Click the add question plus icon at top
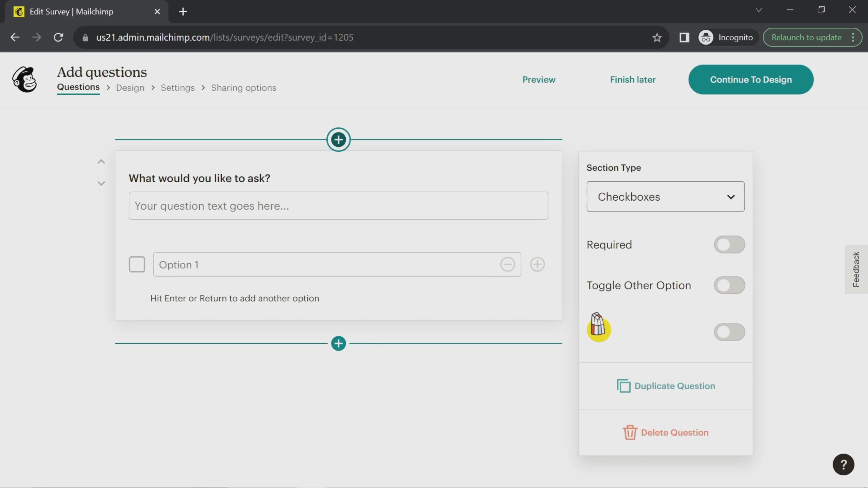Viewport: 868px width, 488px height. click(x=338, y=139)
